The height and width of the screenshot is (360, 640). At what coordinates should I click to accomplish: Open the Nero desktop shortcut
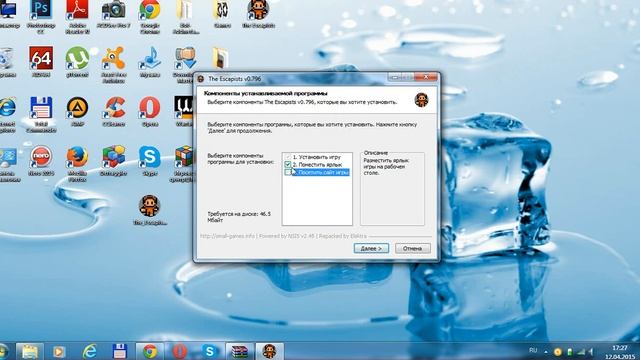[x=41, y=160]
